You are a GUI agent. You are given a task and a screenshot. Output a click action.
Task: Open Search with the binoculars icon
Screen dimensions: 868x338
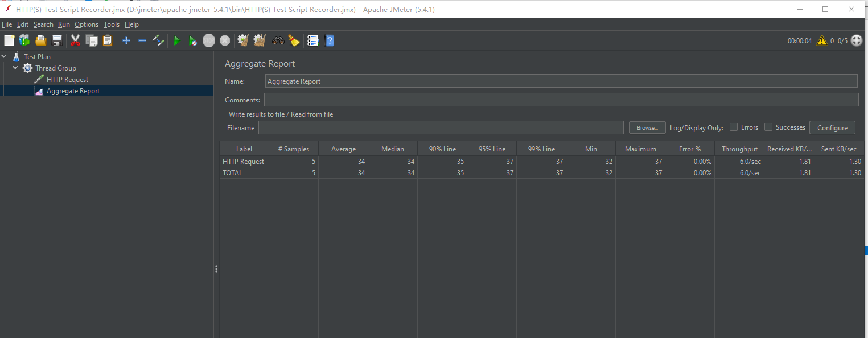tap(278, 40)
